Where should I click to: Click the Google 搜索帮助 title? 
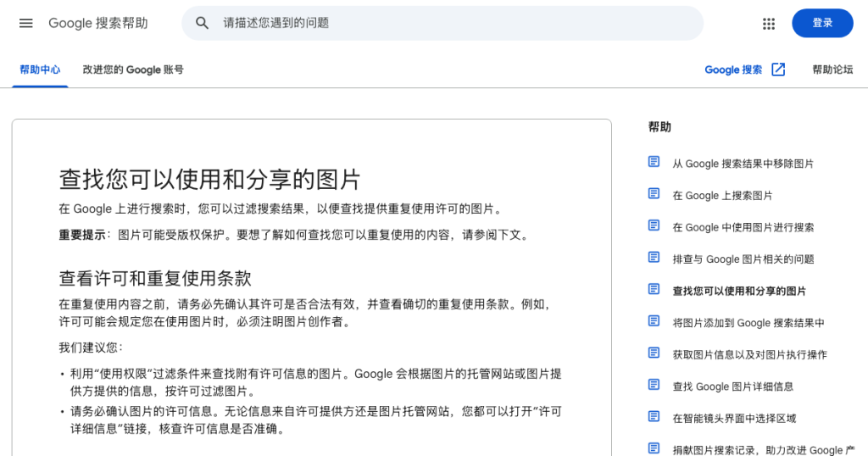[x=98, y=23]
